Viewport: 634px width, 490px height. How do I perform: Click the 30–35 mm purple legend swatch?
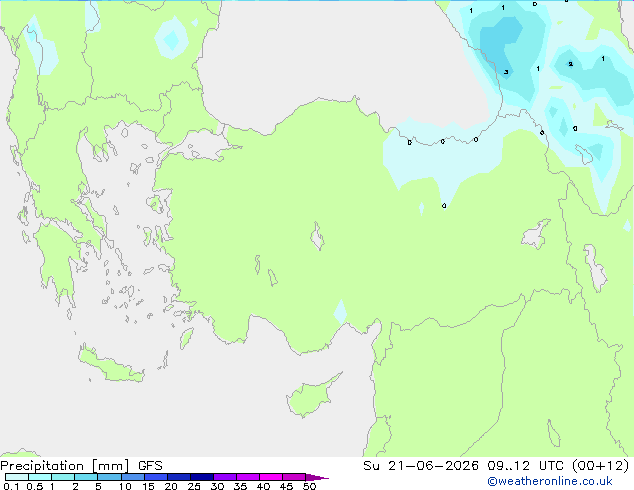pos(225,477)
